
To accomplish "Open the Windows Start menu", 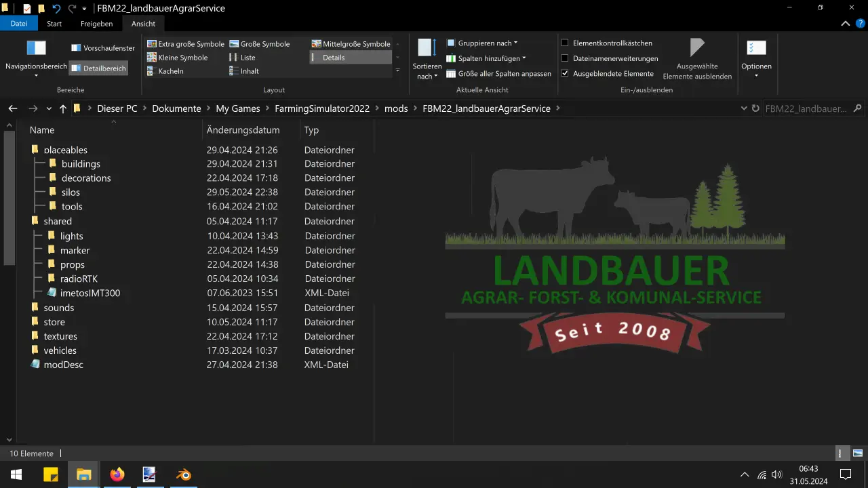I will (16, 474).
